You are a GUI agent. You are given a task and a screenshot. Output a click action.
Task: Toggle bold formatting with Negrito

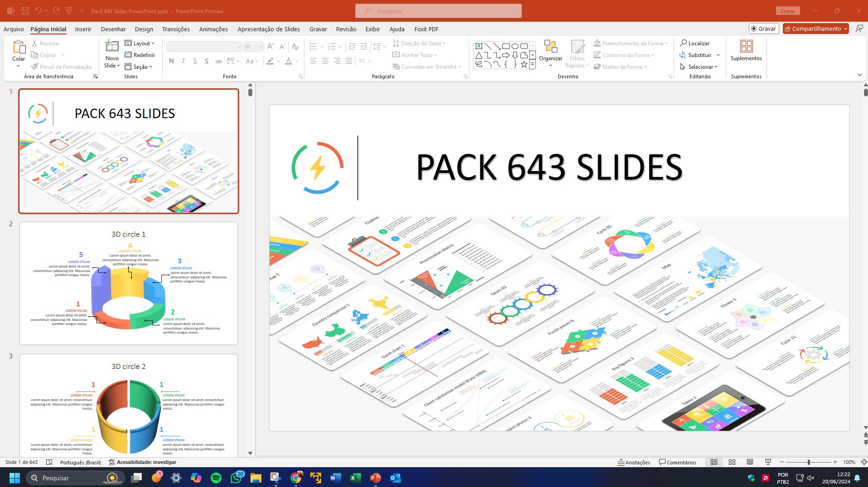tap(171, 61)
